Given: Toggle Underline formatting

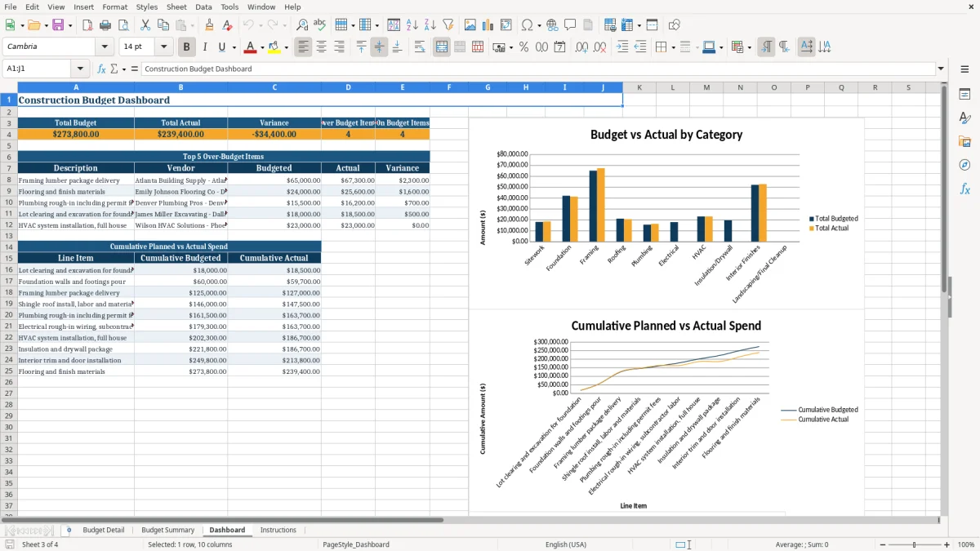Looking at the screenshot, I should click(221, 47).
